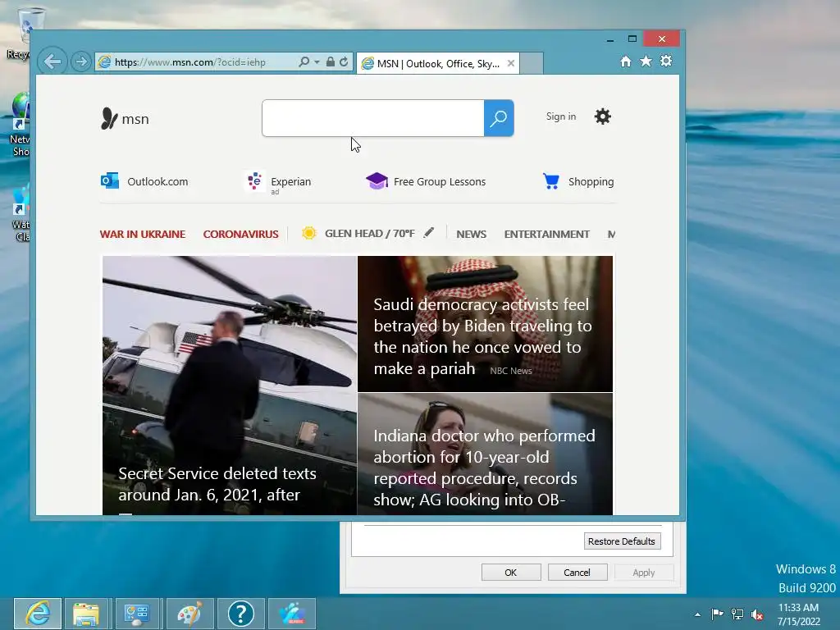View the security lock icon report

tap(331, 62)
